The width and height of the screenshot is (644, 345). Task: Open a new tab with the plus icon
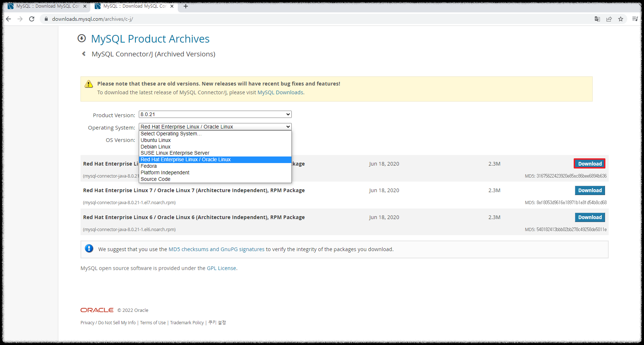point(186,6)
